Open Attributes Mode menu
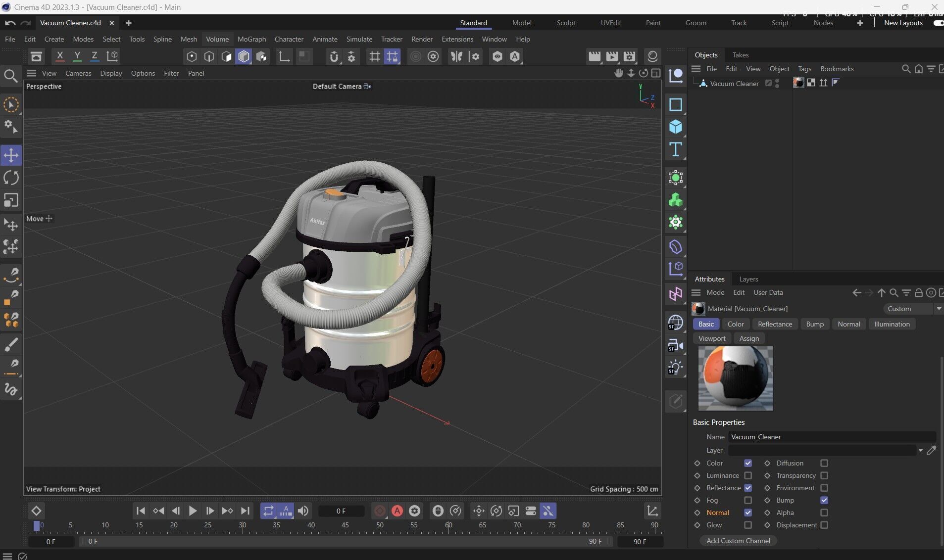This screenshot has width=944, height=560. (x=715, y=292)
